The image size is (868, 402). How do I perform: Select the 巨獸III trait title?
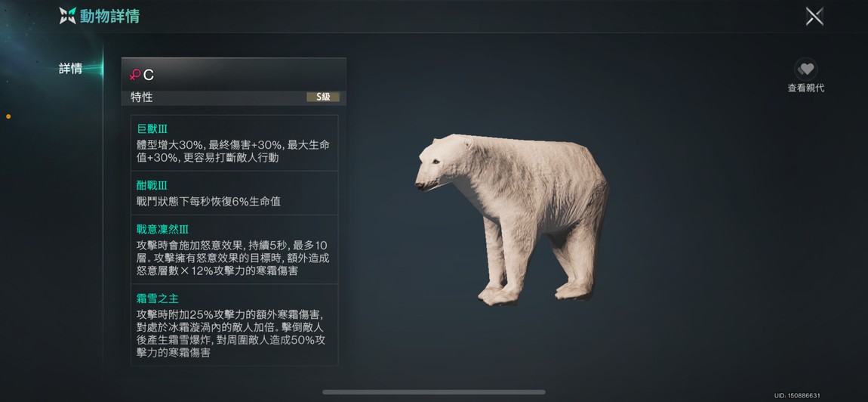(152, 129)
